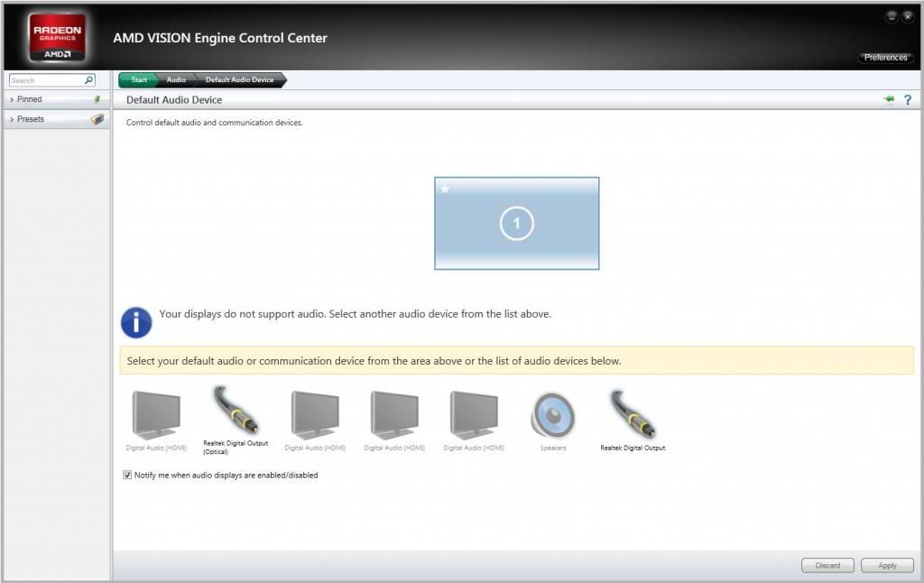Toggle Notify me when audio displays are enabled/disabled
Screen dimensions: 924x583
pyautogui.click(x=127, y=475)
